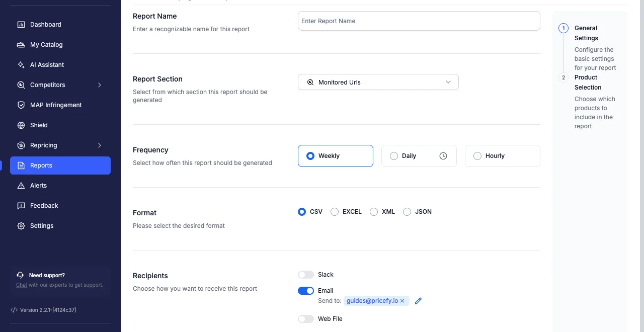
Task: Disable the Email recipient toggle
Action: [x=306, y=291]
